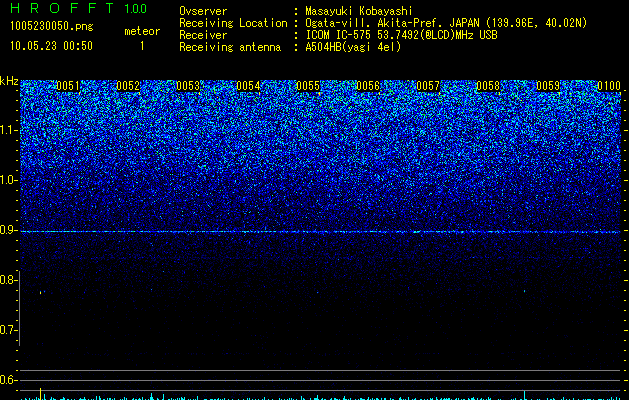This screenshot has width=629, height=400.
Task: Click the 0.9 frequency axis label
Action: click(8, 230)
